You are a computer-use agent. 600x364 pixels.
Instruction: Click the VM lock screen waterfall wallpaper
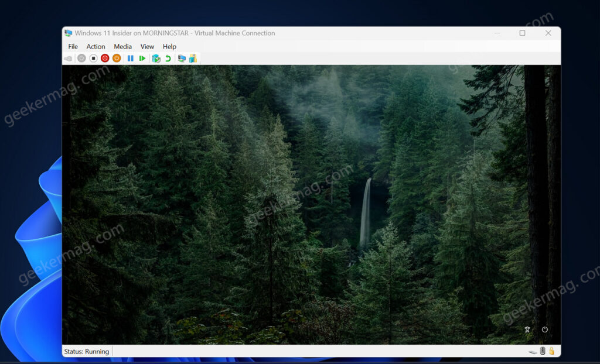(x=312, y=205)
